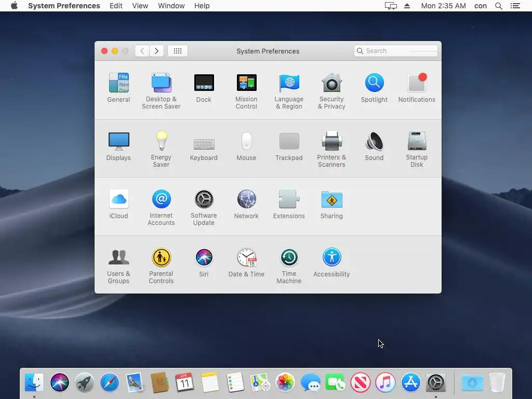Image resolution: width=532 pixels, height=399 pixels.
Task: Click the back navigation arrow
Action: click(142, 51)
